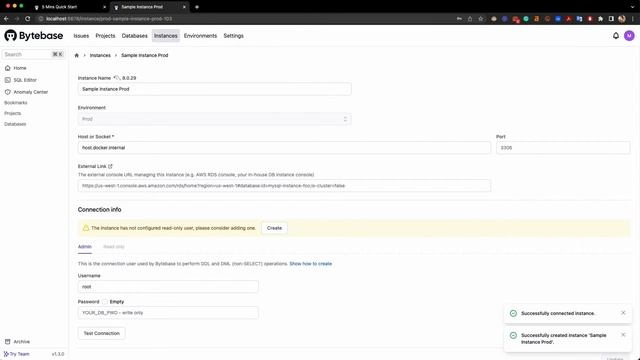Close the '5 Mins Quick Start' tab
The width and height of the screenshot is (640, 360).
pyautogui.click(x=104, y=7)
